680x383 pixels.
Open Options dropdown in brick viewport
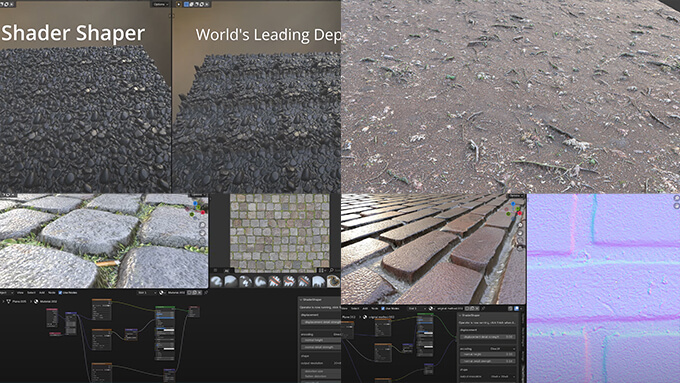pos(517,196)
